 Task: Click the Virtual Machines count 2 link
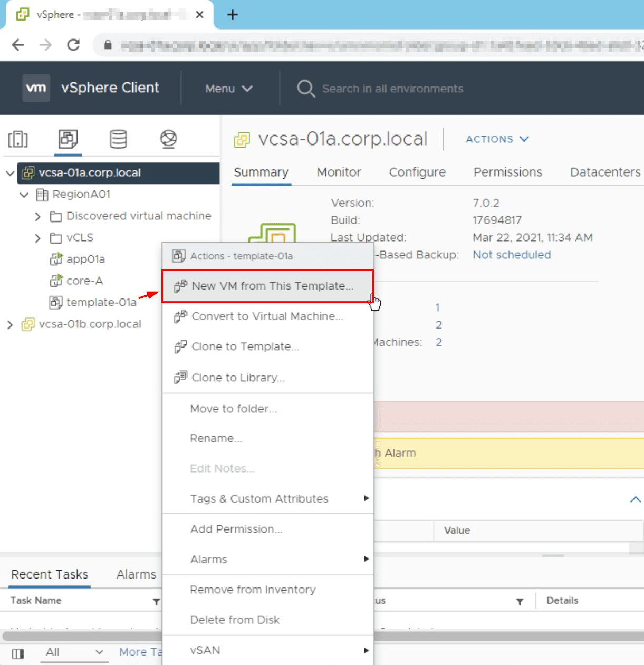point(438,342)
